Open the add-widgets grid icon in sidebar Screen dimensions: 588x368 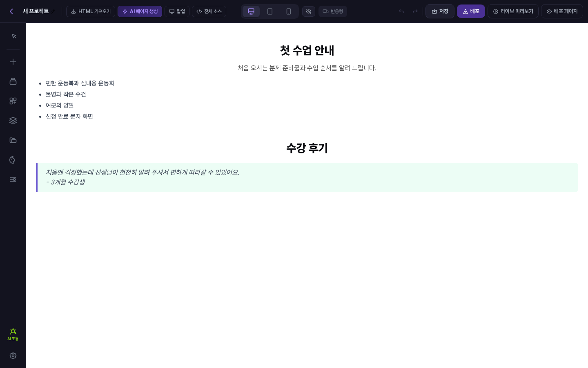[x=13, y=101]
